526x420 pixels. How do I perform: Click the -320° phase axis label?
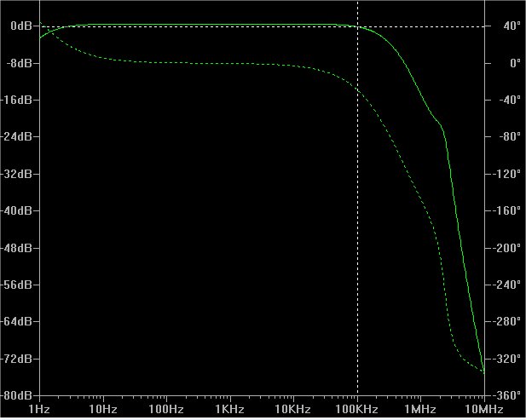click(x=507, y=359)
